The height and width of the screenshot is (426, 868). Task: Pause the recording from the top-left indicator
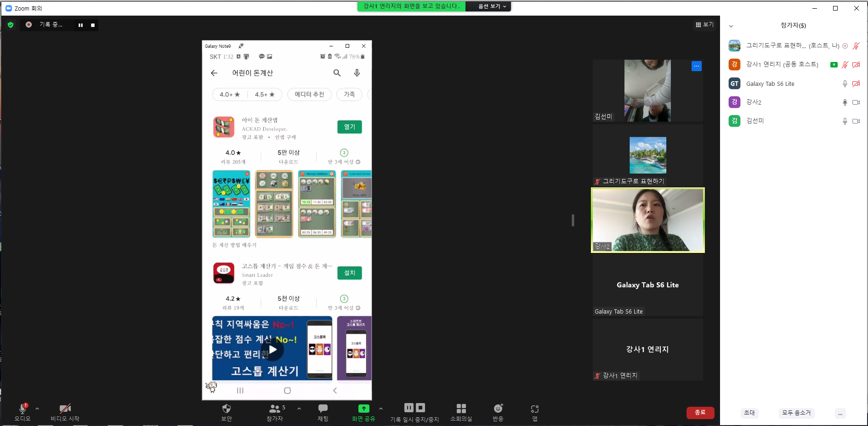click(80, 25)
